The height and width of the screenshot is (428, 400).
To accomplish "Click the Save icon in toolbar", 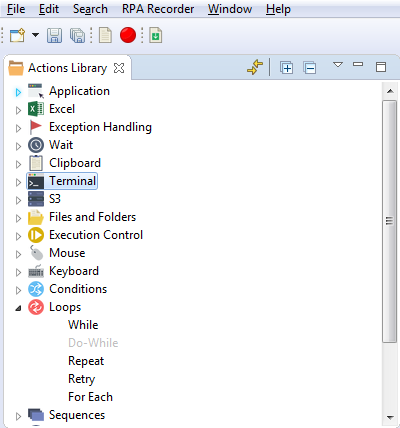I will 54,35.
